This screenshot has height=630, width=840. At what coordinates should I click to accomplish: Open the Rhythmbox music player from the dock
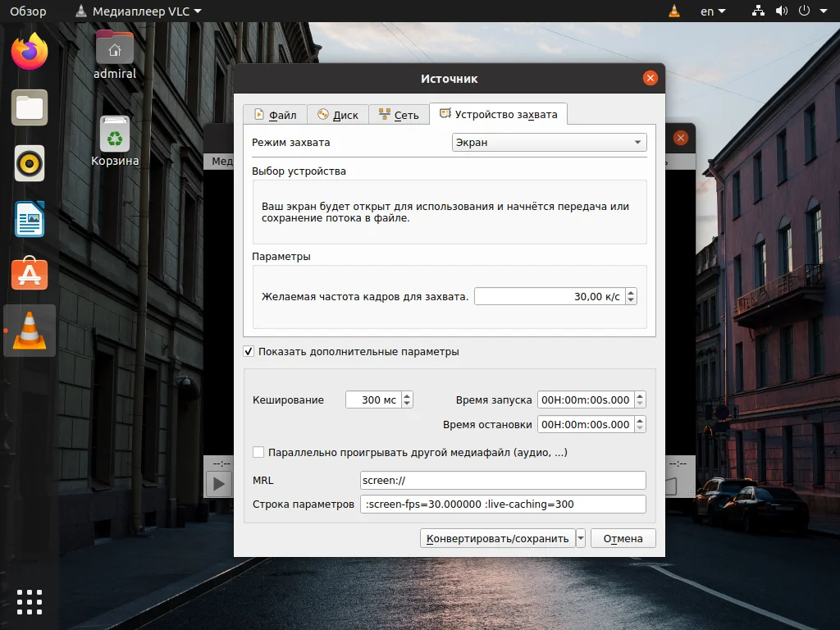(30, 164)
